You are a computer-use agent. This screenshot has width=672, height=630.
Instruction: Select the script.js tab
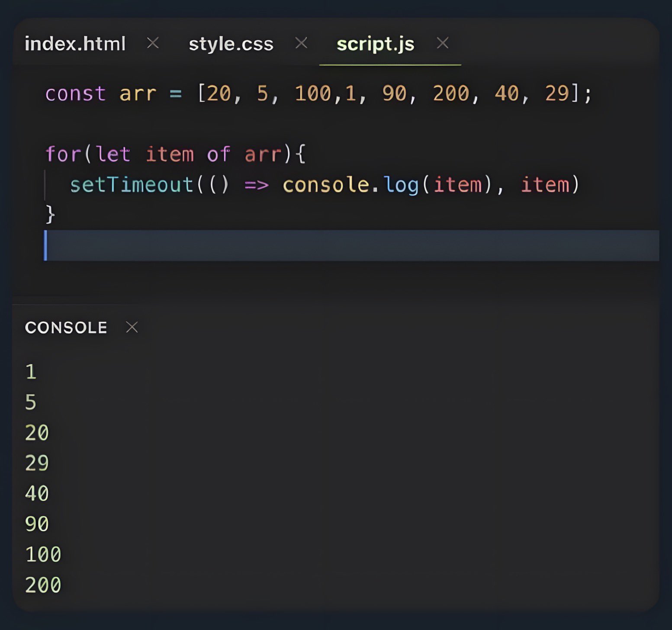tap(375, 44)
